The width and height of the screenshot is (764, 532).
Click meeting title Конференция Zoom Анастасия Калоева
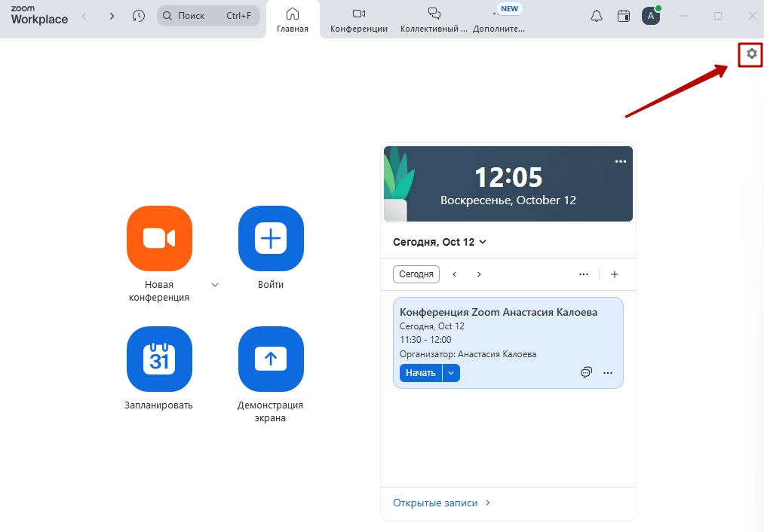(x=499, y=312)
